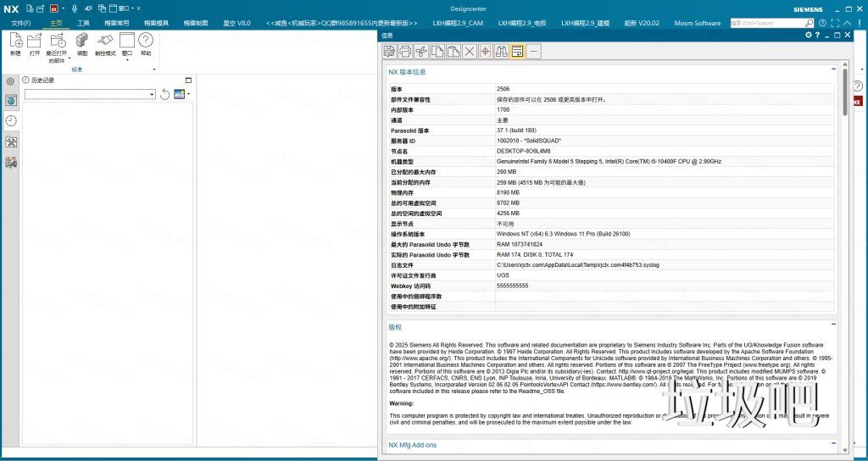
Task: Cut selection with the scissors icon
Action: (421, 52)
